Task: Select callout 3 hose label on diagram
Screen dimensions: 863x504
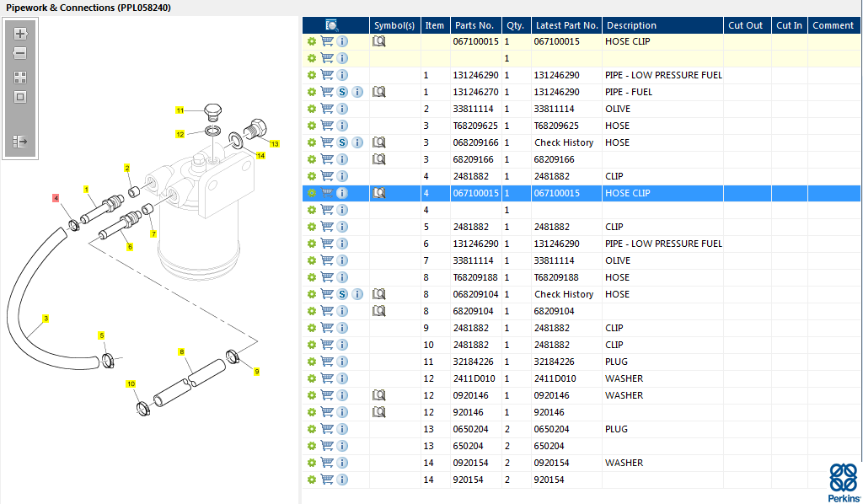Action: (46, 318)
